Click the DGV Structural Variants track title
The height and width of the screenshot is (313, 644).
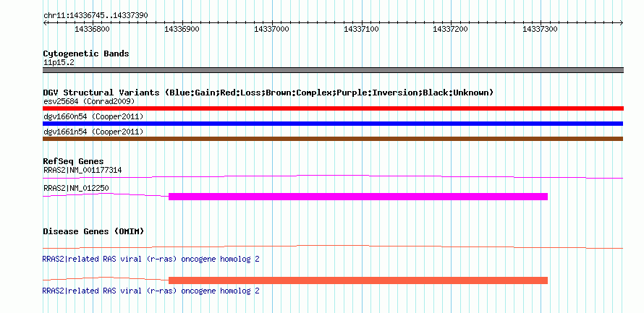click(x=268, y=93)
